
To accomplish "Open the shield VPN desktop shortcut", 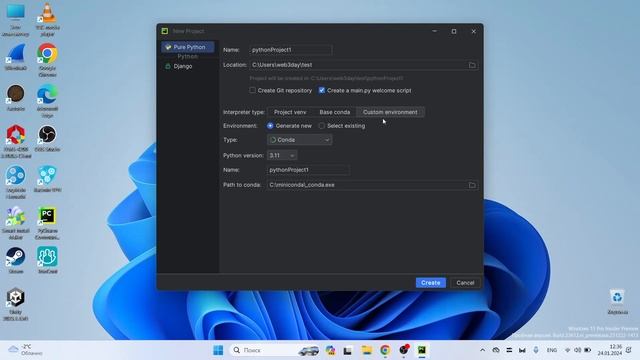I will (47, 179).
